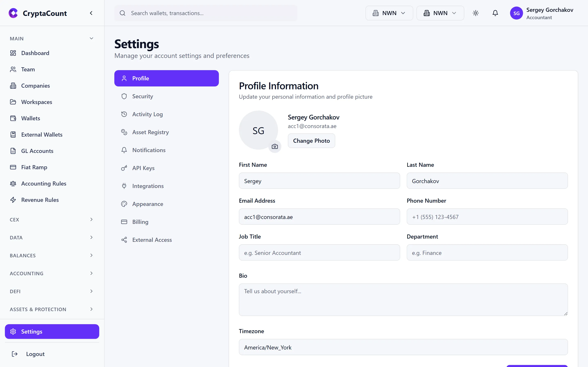Click Logout at the bottom
The height and width of the screenshot is (367, 588).
point(35,354)
